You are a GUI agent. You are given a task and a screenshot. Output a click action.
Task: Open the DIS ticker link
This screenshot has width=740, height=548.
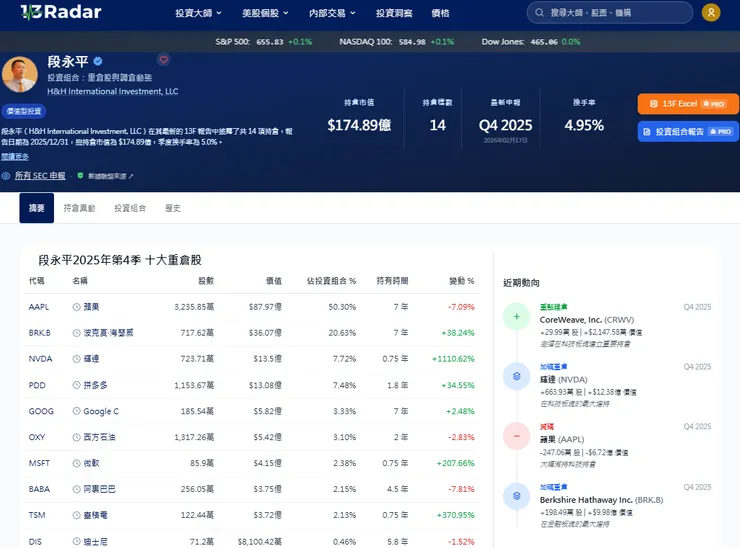(x=35, y=541)
